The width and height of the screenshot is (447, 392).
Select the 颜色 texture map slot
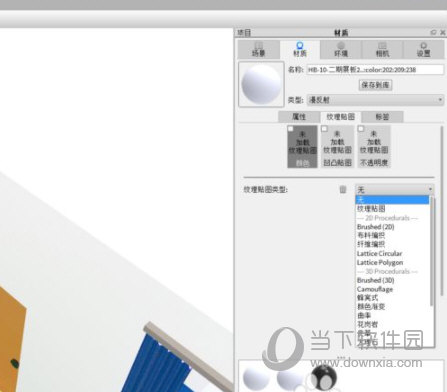coord(302,147)
